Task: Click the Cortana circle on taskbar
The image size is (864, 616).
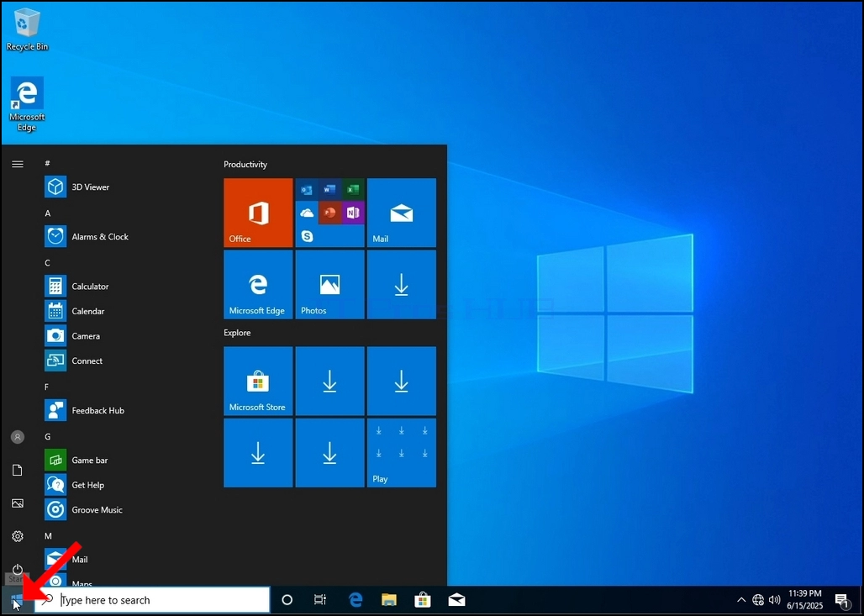Action: point(287,600)
